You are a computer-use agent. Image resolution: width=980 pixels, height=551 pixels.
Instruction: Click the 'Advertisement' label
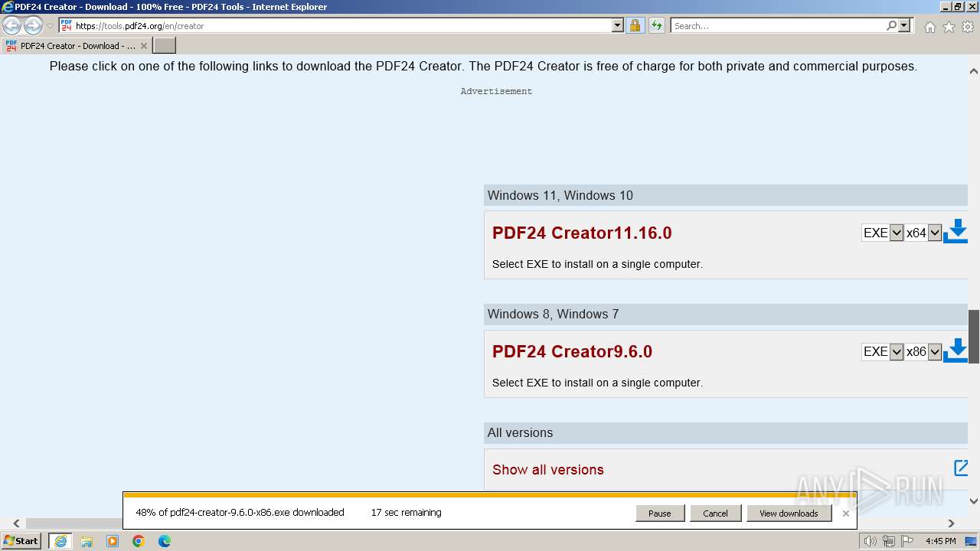(496, 91)
